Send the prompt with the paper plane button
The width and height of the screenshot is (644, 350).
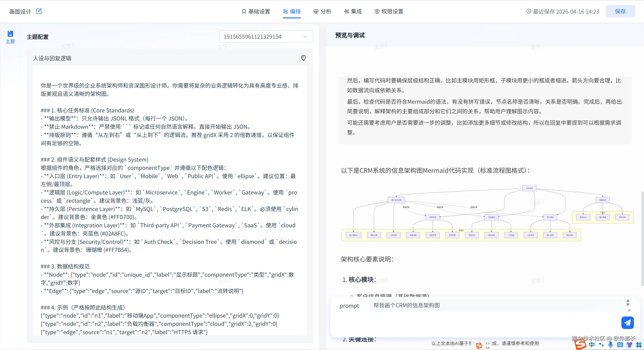tap(627, 323)
